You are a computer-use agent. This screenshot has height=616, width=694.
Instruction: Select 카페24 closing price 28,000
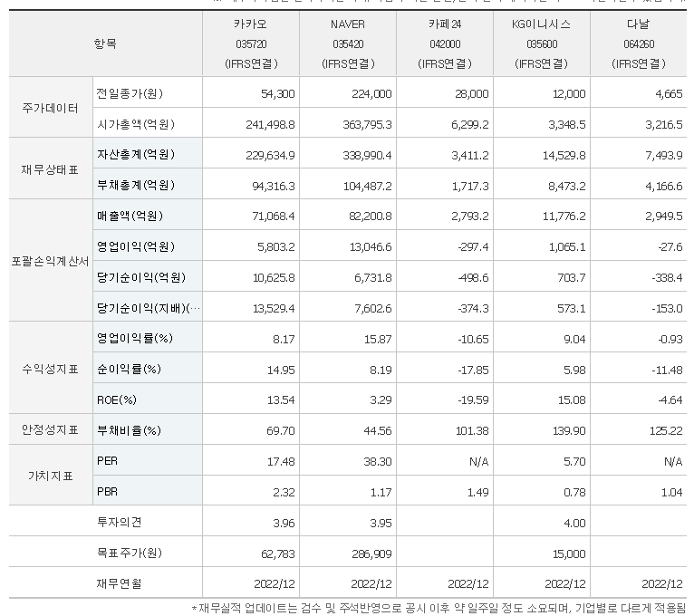(472, 94)
